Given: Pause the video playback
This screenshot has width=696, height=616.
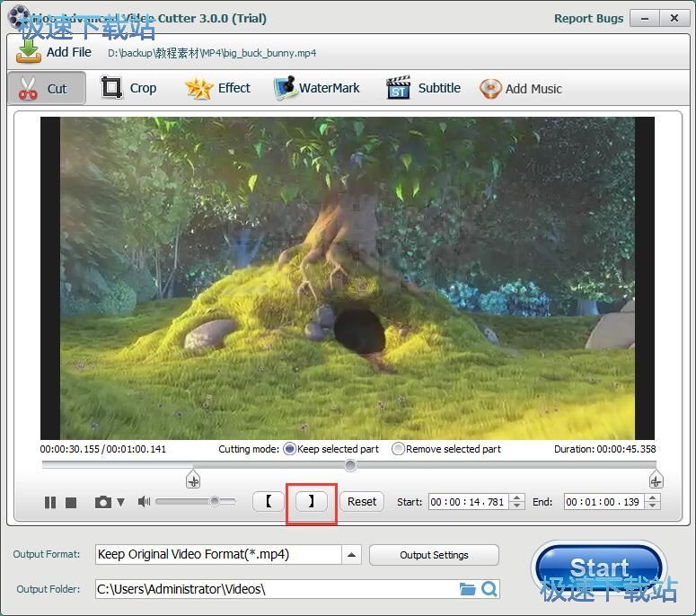Looking at the screenshot, I should coord(50,502).
